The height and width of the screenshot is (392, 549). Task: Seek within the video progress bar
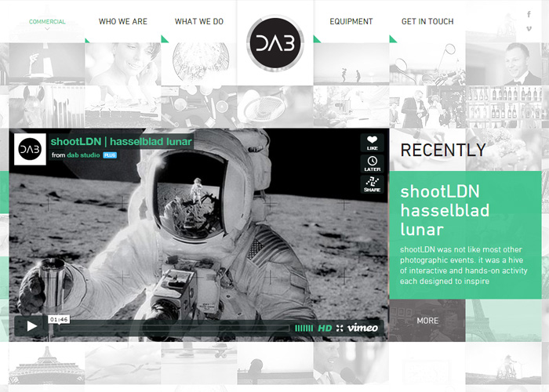pyautogui.click(x=173, y=328)
